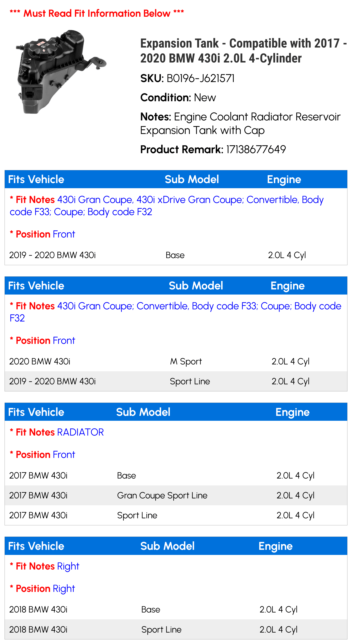
Task: Select the 2018 BMW 430i Sport Line row
Action: [176, 630]
